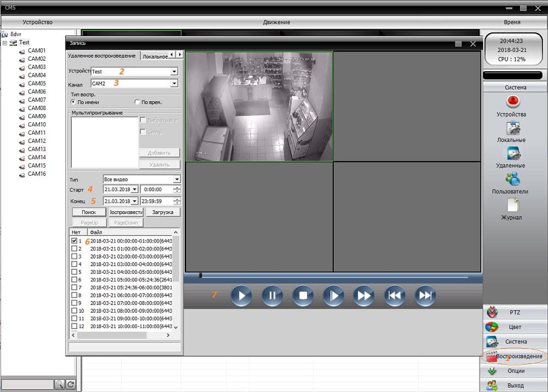Click the Fast Forward playback button
Viewport: 548px width, 392px height.
[363, 296]
